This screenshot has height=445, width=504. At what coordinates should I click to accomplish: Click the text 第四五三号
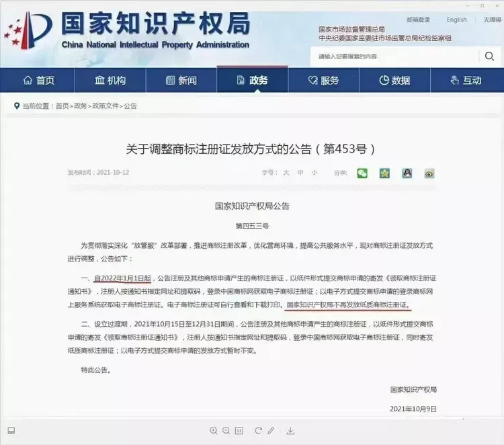tap(252, 226)
